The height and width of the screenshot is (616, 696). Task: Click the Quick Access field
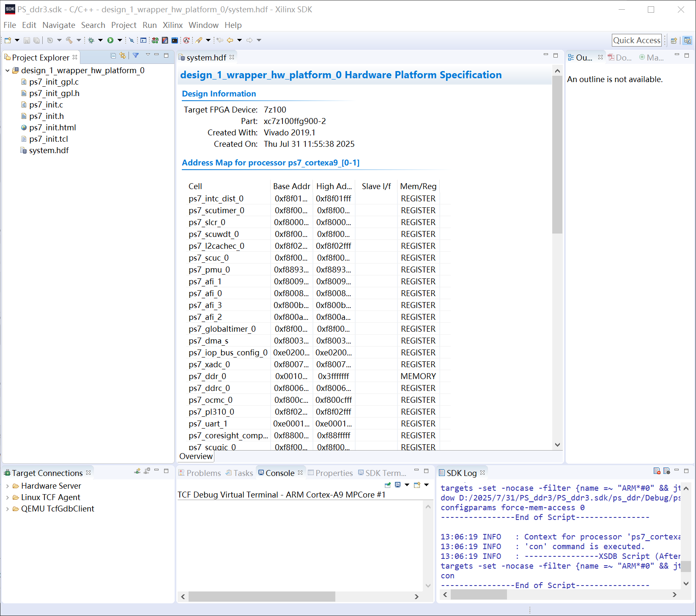(x=636, y=40)
